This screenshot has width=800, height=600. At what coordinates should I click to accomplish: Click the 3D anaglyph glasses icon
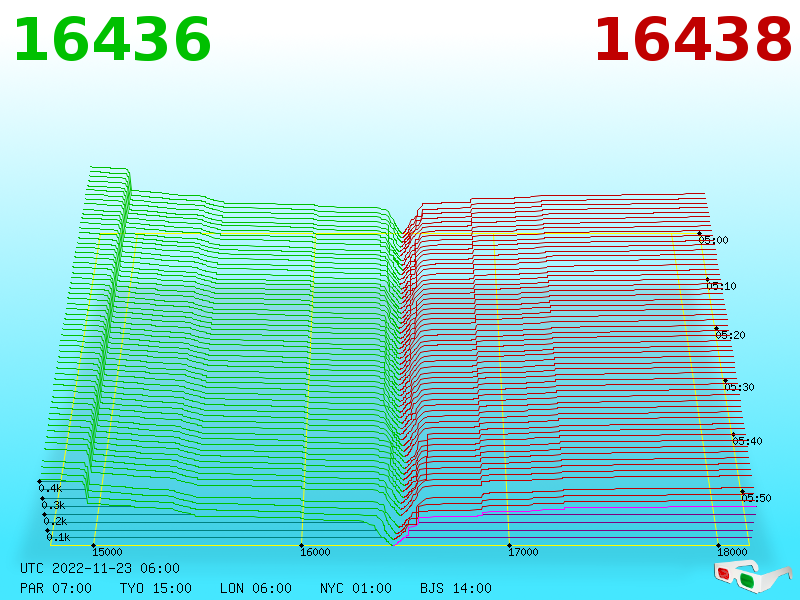753,577
